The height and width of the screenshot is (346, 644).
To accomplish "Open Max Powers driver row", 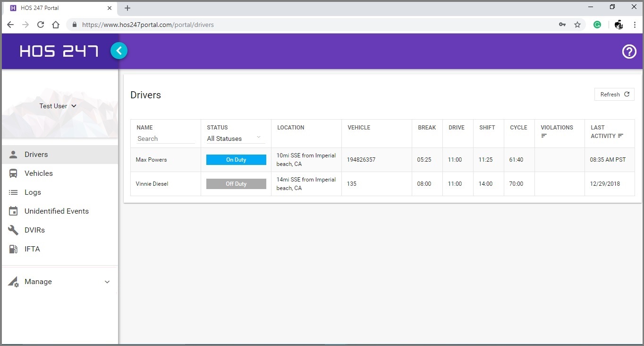I will pyautogui.click(x=152, y=160).
